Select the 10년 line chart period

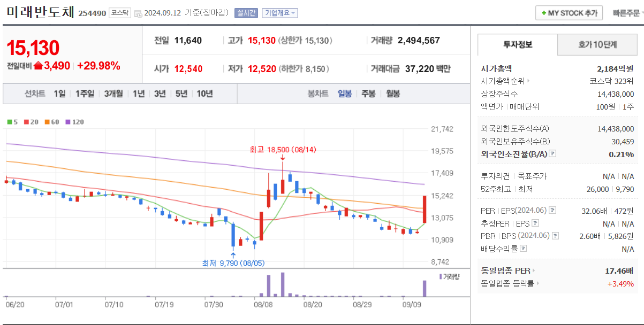click(204, 94)
